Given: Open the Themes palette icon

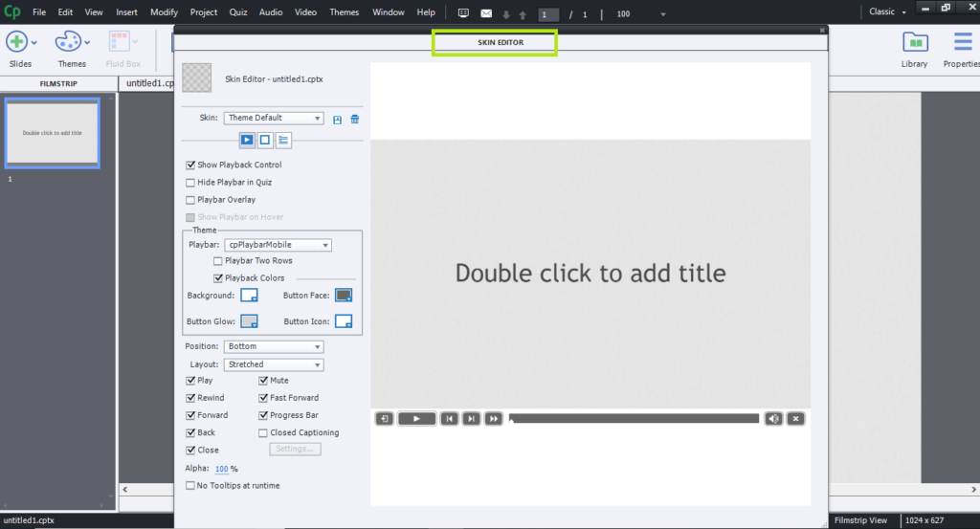Looking at the screenshot, I should pyautogui.click(x=67, y=42).
